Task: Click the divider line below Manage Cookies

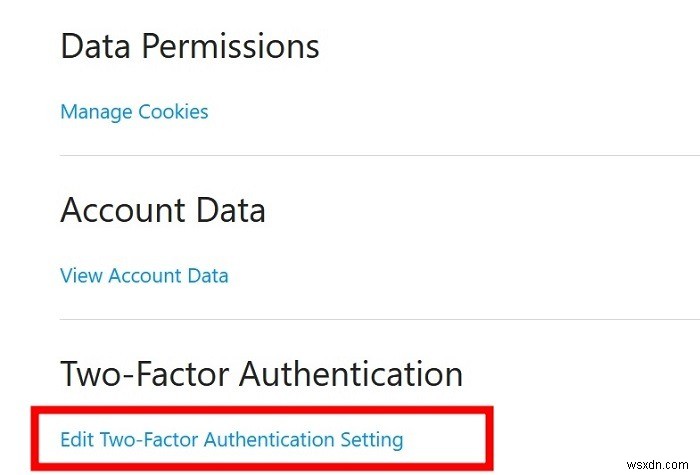Action: pos(380,155)
